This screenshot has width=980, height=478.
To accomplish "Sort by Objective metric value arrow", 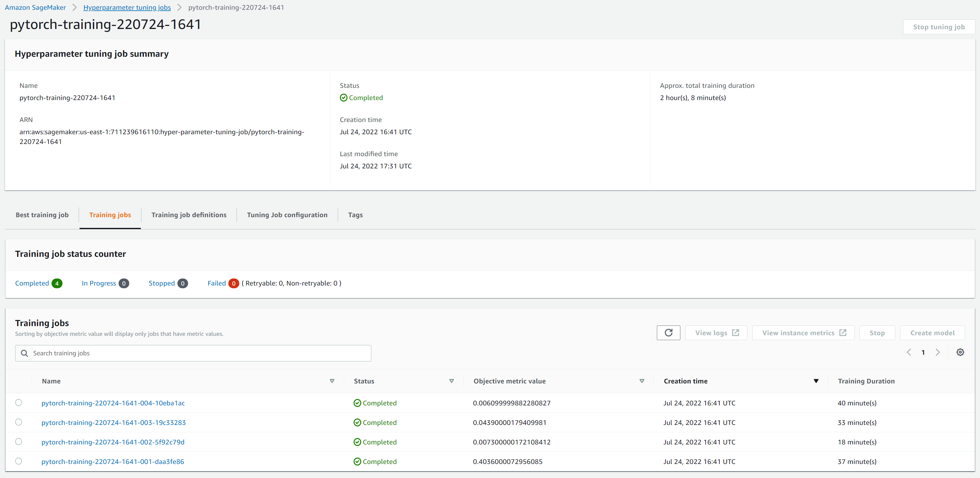I will 642,381.
